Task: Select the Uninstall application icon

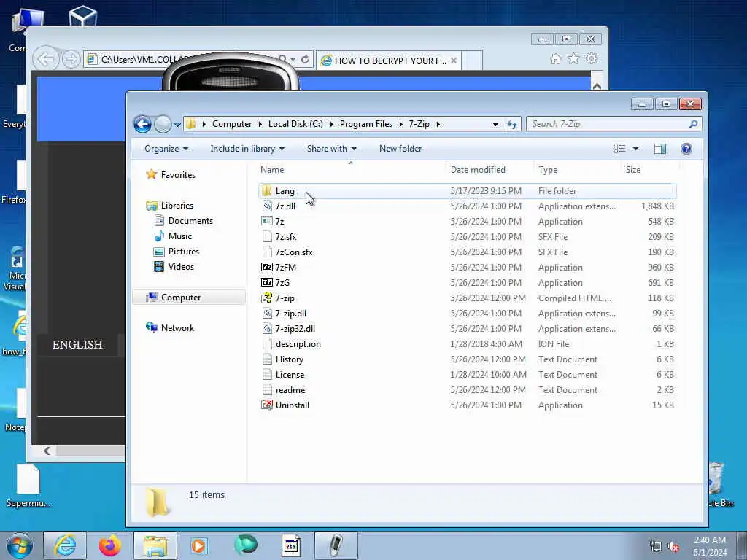Action: 267,405
